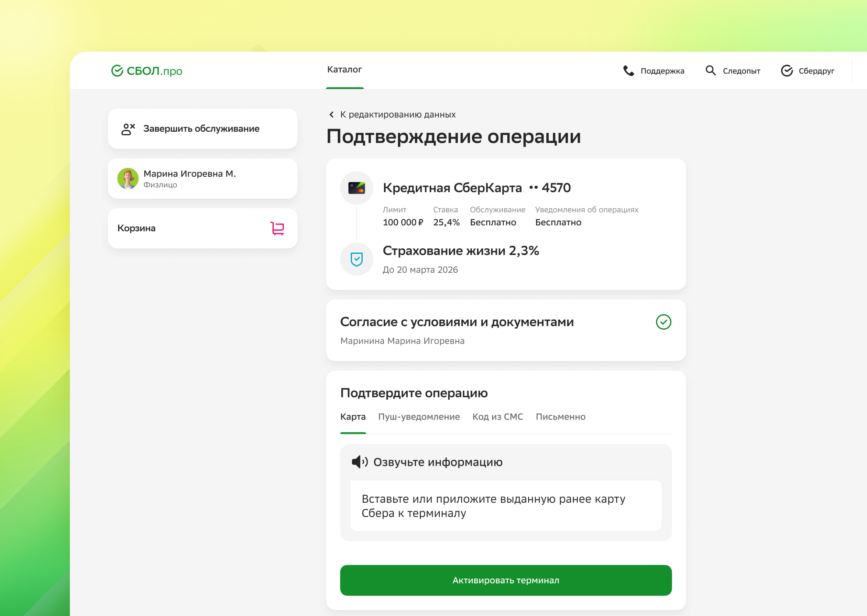Click the end-service person icon
This screenshot has height=616, width=867.
[x=128, y=129]
